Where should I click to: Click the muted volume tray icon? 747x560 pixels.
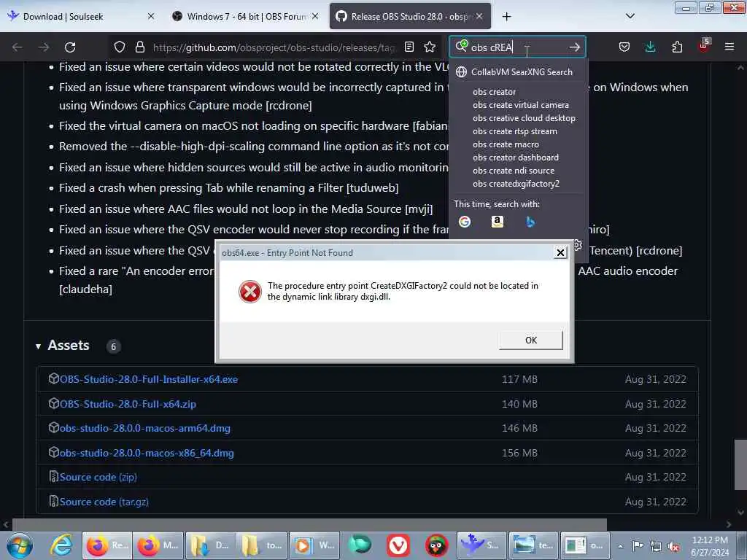click(x=673, y=546)
